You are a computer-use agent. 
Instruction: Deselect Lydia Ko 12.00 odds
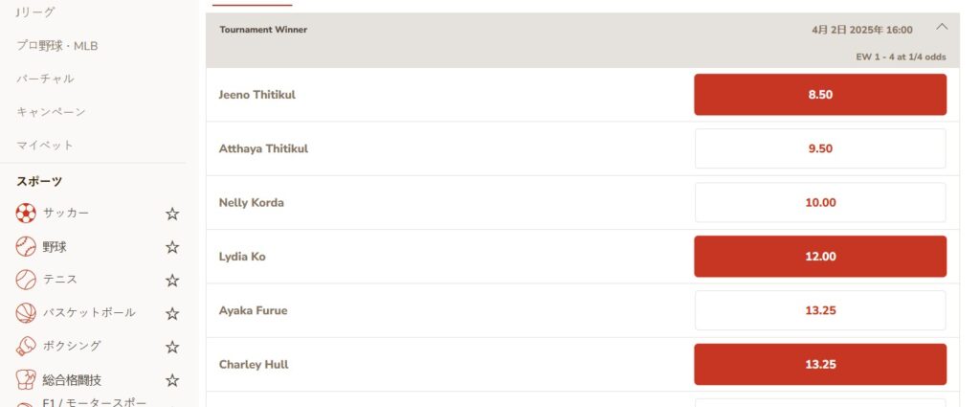coord(820,257)
